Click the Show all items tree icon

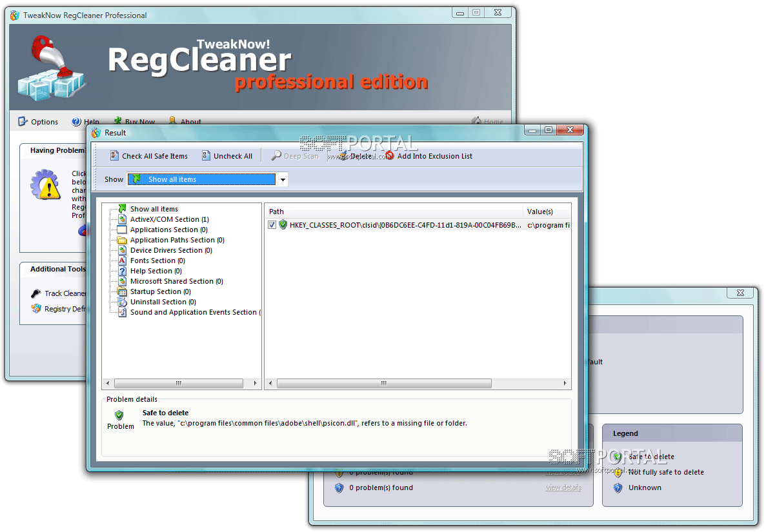pyautogui.click(x=122, y=208)
